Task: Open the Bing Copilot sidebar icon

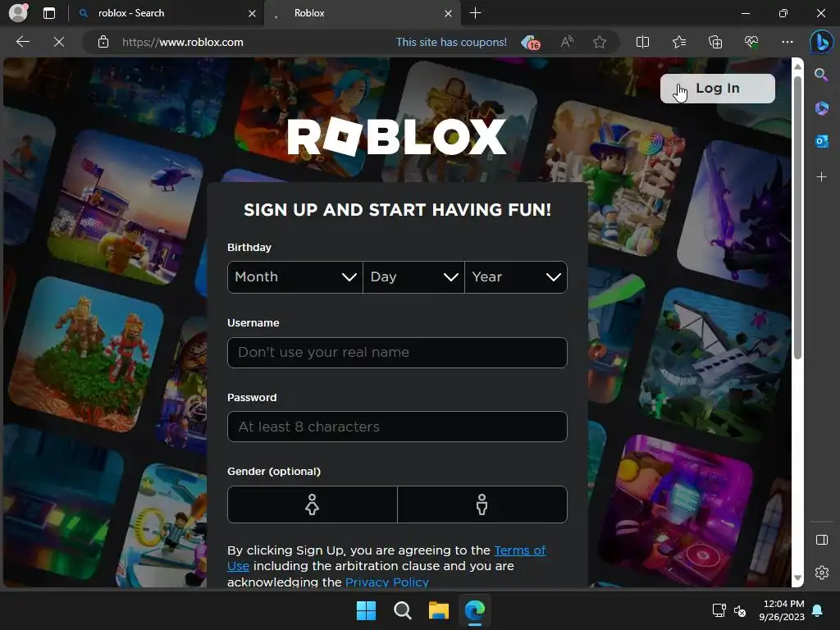Action: [x=821, y=42]
